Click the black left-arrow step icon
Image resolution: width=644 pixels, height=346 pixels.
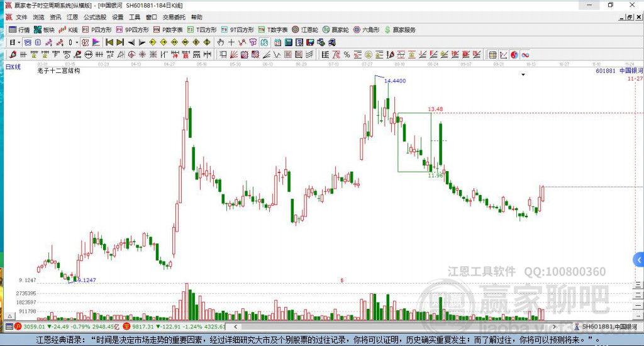click(131, 42)
